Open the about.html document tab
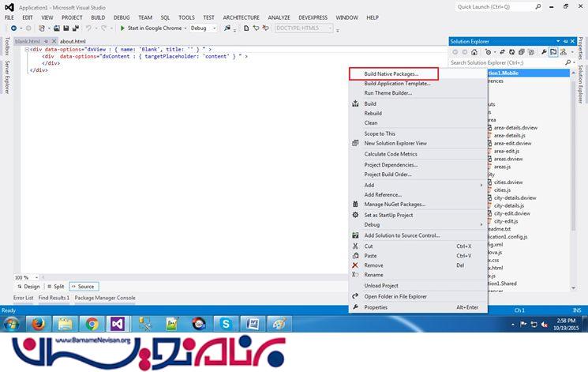The height and width of the screenshot is (372, 588). click(72, 40)
